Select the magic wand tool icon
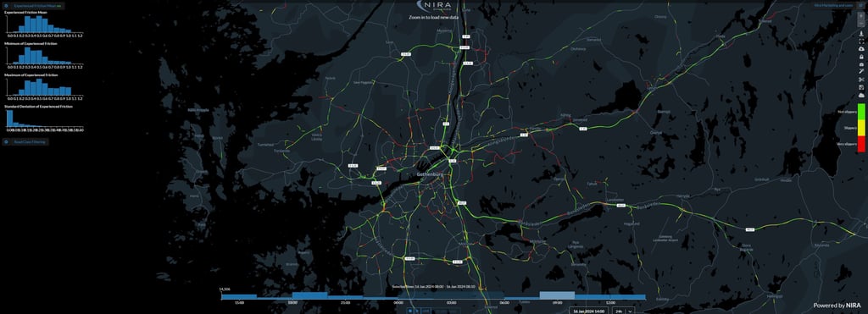 pos(861,71)
